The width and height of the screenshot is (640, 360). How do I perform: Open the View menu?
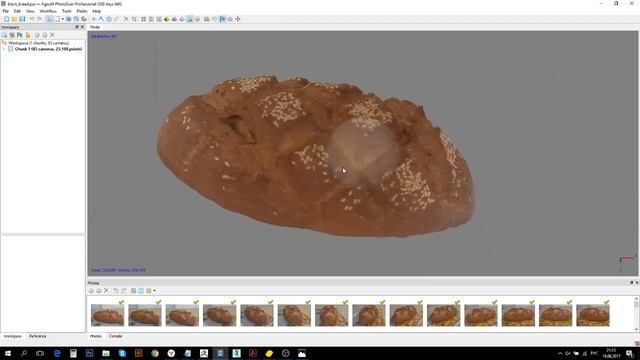pyautogui.click(x=30, y=11)
